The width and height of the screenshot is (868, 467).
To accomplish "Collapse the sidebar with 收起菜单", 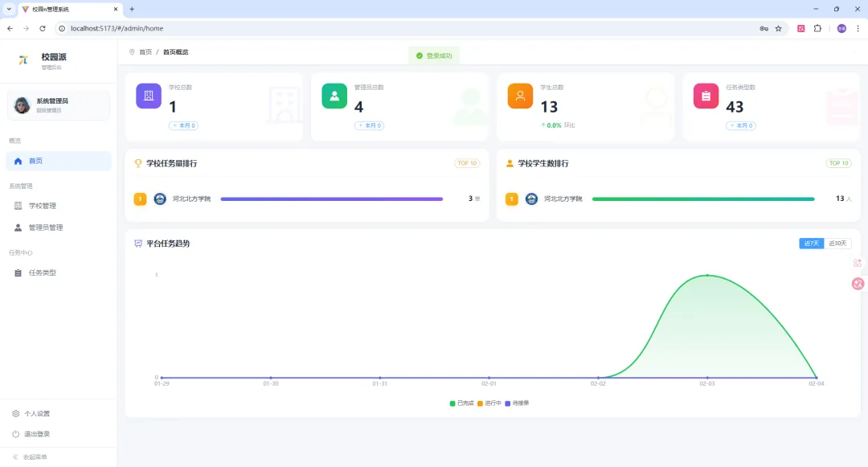I will pyautogui.click(x=31, y=457).
